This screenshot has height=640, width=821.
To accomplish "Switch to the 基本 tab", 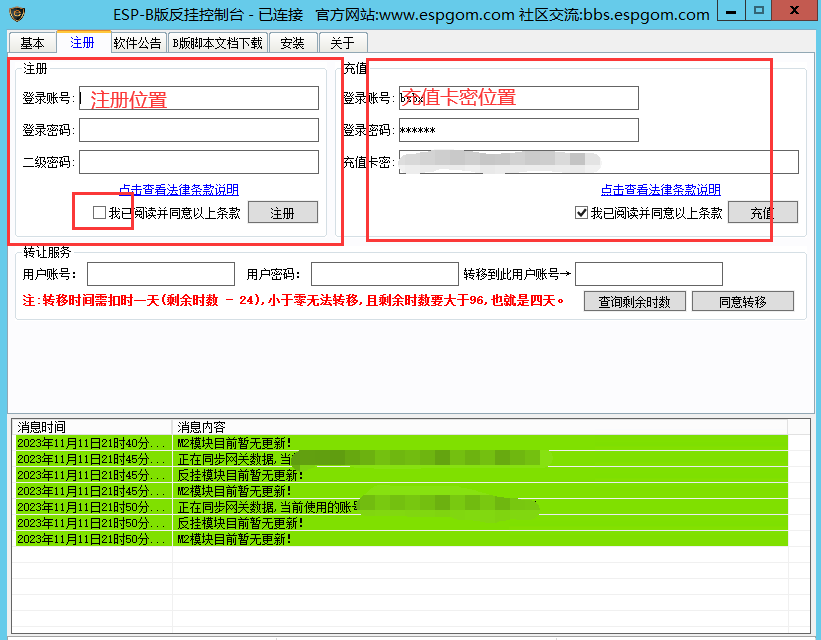I will (32, 43).
